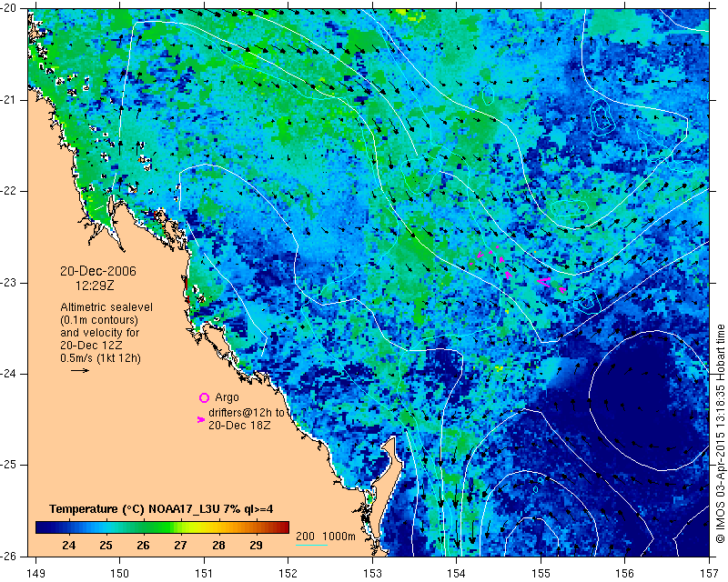Image resolution: width=728 pixels, height=582 pixels.
Task: Click the longitude axis label '151'
Action: click(x=204, y=574)
